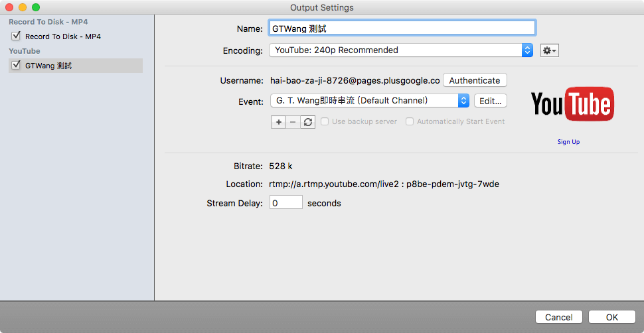644x333 pixels.
Task: Open the Encoding preset dropdown
Action: tap(401, 50)
